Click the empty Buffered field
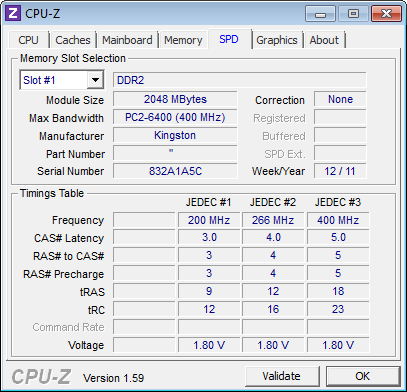The image size is (407, 392). coord(340,135)
